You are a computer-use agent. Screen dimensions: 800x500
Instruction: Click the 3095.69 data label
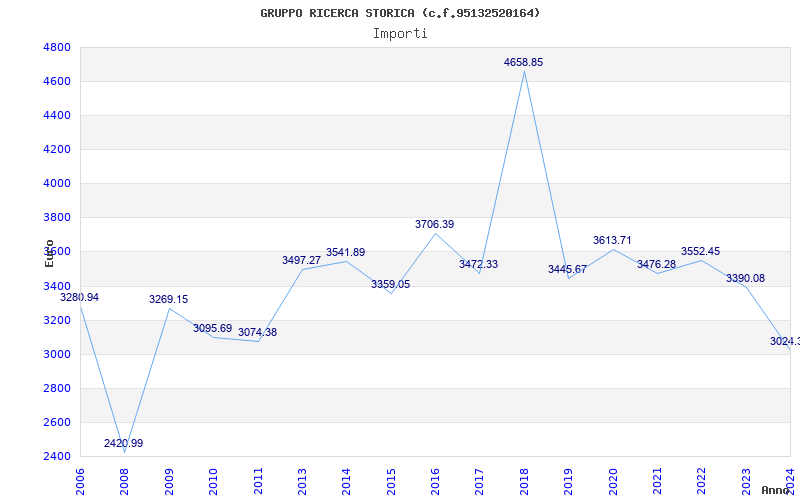213,328
